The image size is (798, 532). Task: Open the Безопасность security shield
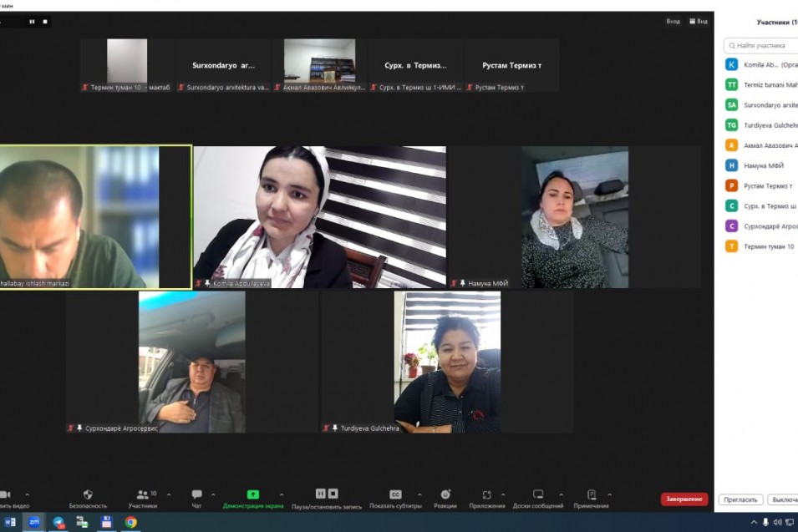click(88, 494)
